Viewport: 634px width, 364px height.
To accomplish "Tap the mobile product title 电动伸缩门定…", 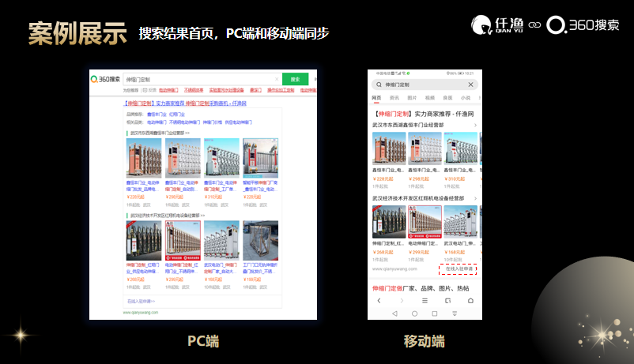I will click(x=423, y=244).
